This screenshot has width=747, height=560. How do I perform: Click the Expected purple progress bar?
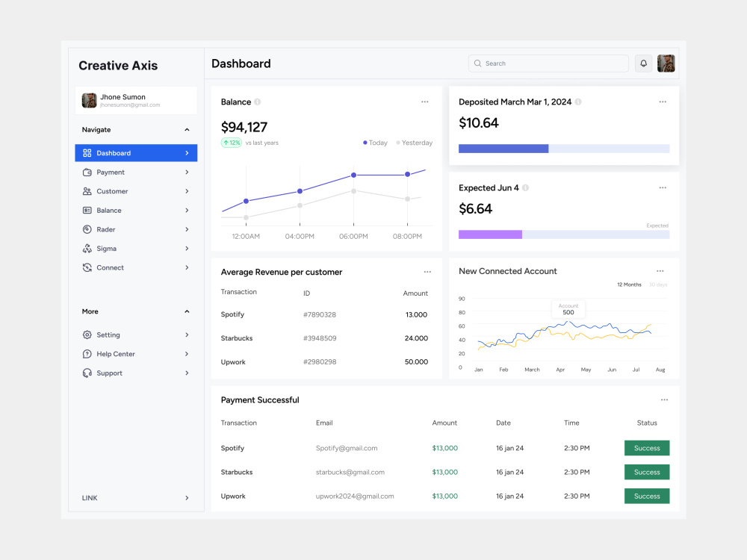point(490,234)
